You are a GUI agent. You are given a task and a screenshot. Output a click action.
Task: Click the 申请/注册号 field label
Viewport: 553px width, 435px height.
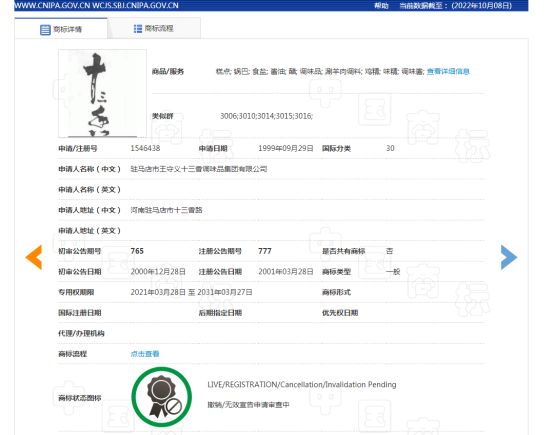(x=78, y=149)
